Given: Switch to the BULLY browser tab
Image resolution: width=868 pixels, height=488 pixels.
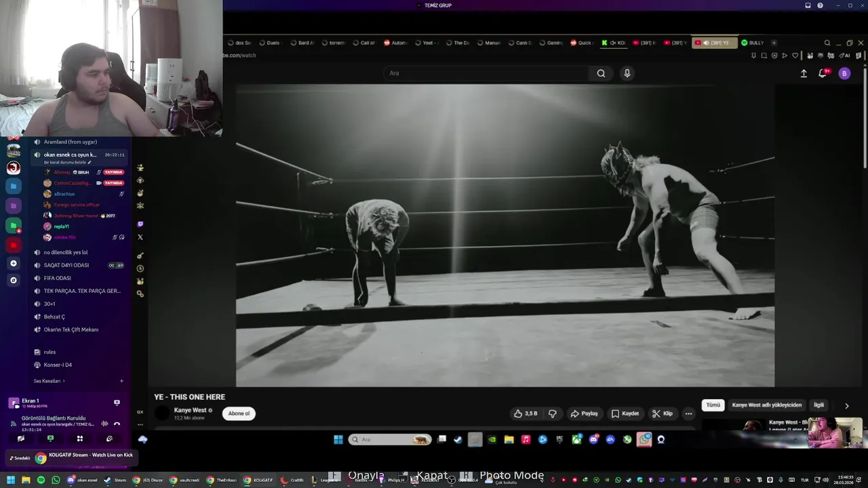Looking at the screenshot, I should coord(752,43).
